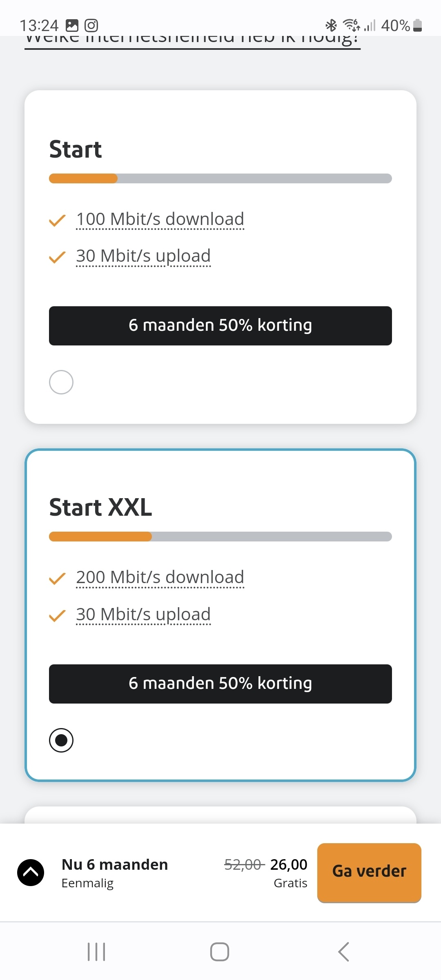Tap the screenshot notification icon in status bar
Viewport: 441px width, 980px height.
pyautogui.click(x=71, y=25)
